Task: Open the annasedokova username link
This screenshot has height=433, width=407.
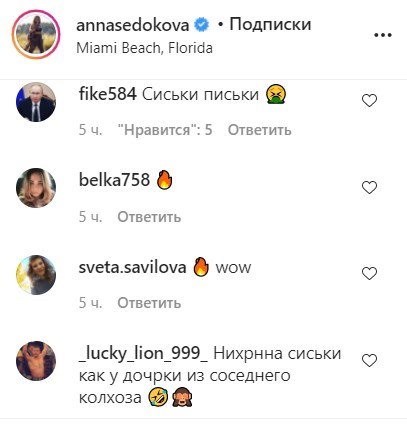Action: (133, 25)
